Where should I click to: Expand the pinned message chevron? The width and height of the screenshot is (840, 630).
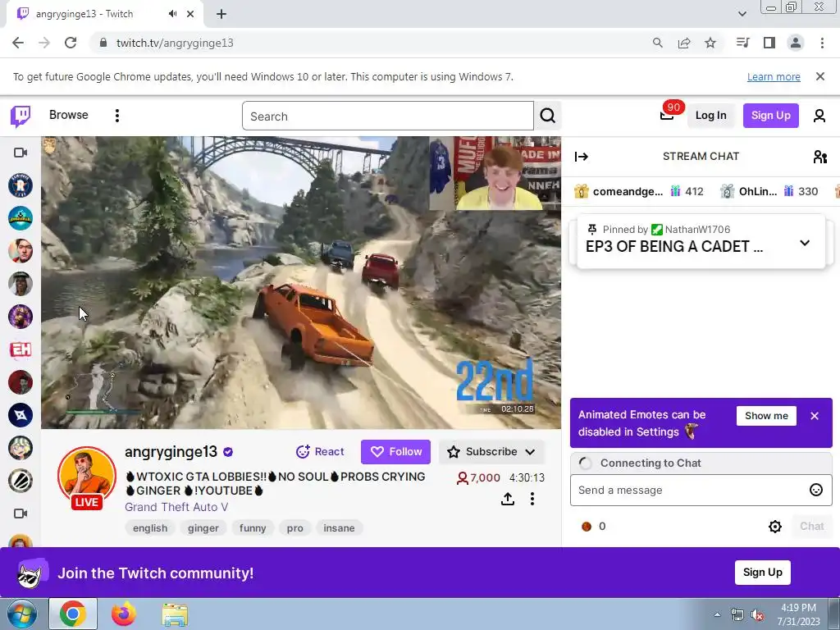804,243
